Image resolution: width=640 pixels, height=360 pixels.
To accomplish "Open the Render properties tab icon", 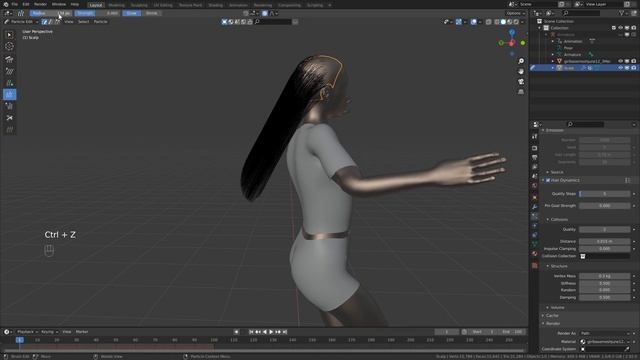I will (x=535, y=148).
